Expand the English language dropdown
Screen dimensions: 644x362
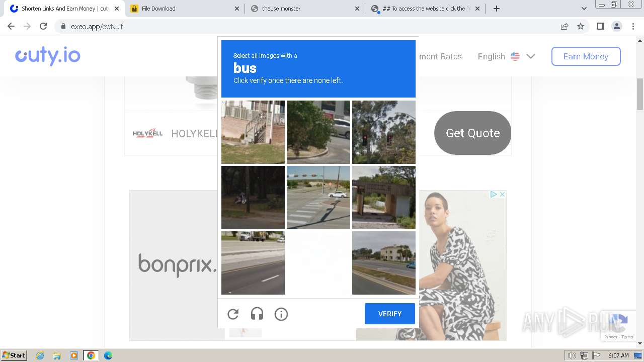click(506, 56)
